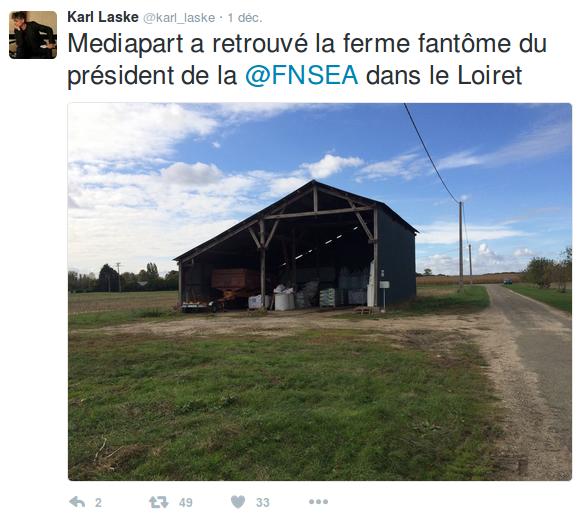Click the Karl Laske display name
The height and width of the screenshot is (519, 585).
pyautogui.click(x=103, y=17)
